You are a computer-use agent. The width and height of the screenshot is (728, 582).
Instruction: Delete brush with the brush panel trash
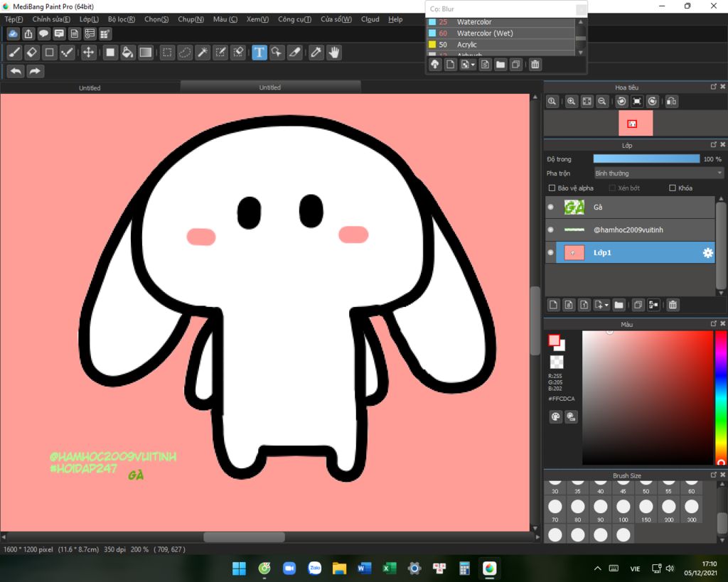click(x=535, y=65)
